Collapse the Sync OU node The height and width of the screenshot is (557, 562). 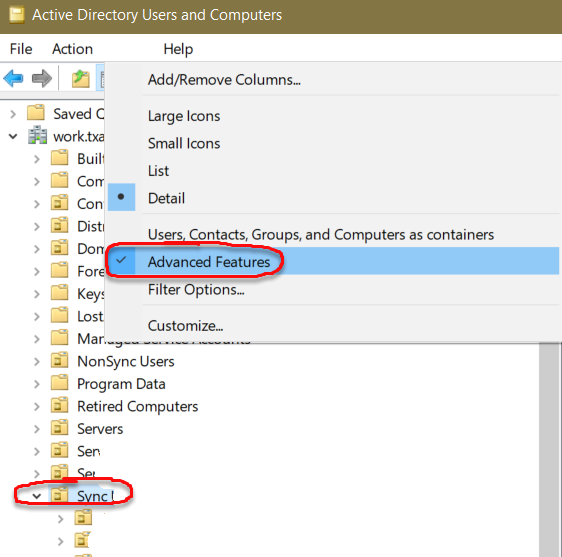pos(37,496)
